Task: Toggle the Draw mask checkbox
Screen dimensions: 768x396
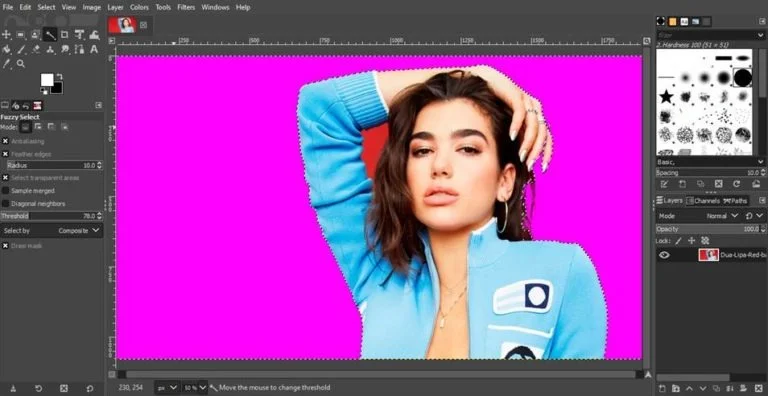Action: pos(5,246)
